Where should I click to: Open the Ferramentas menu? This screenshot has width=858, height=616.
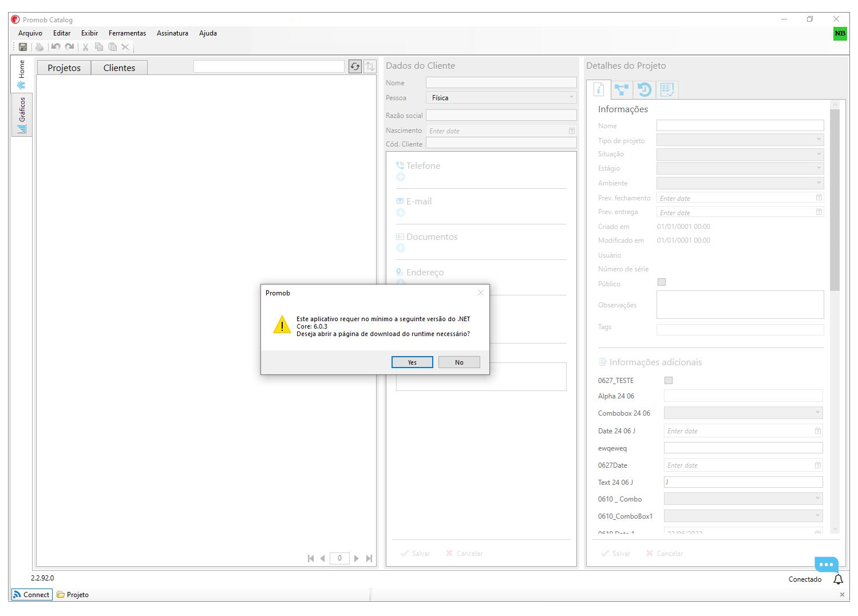[x=127, y=33]
